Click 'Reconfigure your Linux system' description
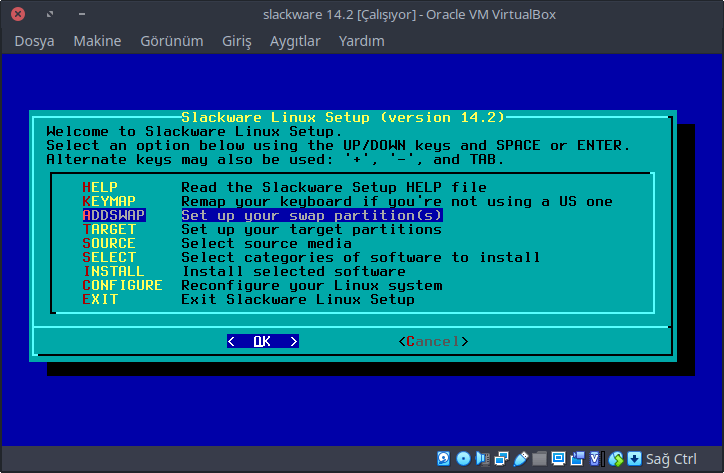724x473 pixels. 312,285
